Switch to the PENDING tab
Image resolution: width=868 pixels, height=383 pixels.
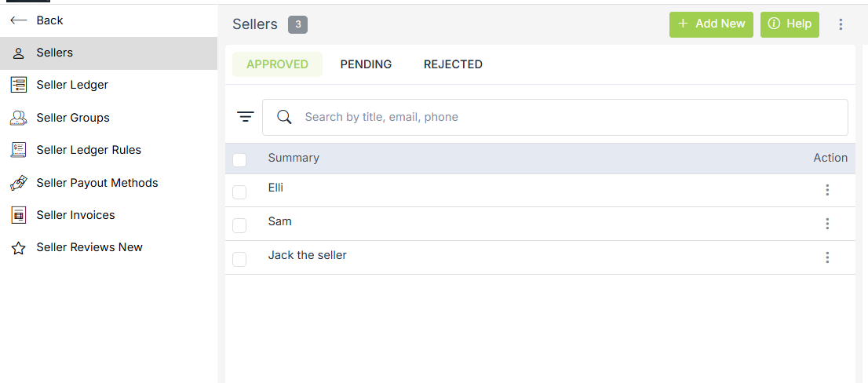pos(366,64)
